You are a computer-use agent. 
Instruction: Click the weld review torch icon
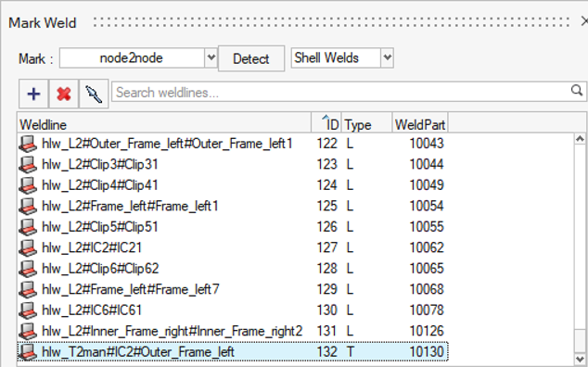coord(94,94)
